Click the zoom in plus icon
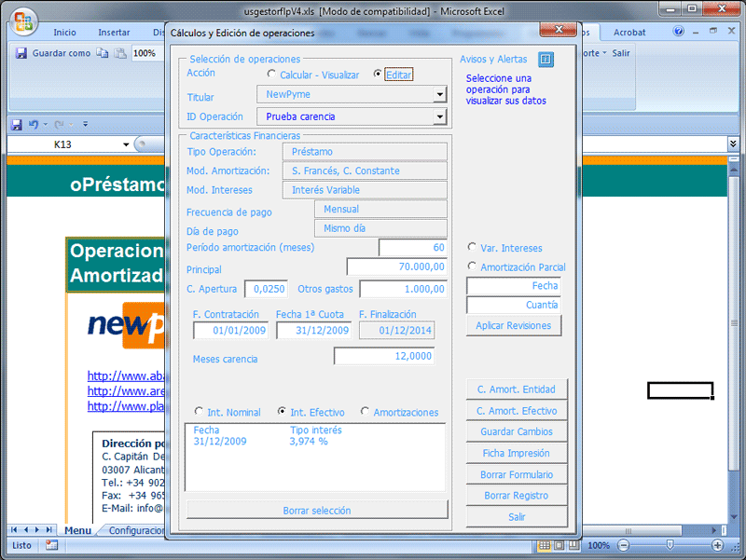The image size is (746, 560). pos(717,545)
